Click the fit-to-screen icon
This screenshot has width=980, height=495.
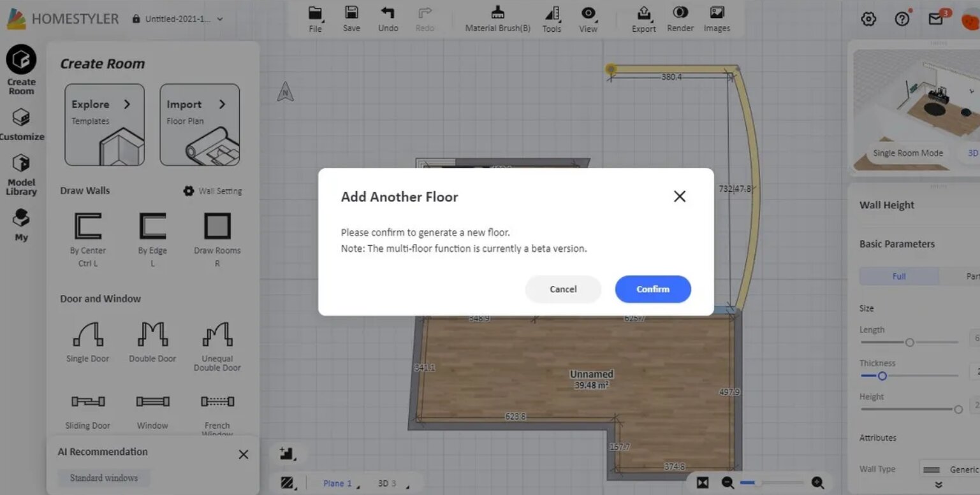(x=703, y=483)
